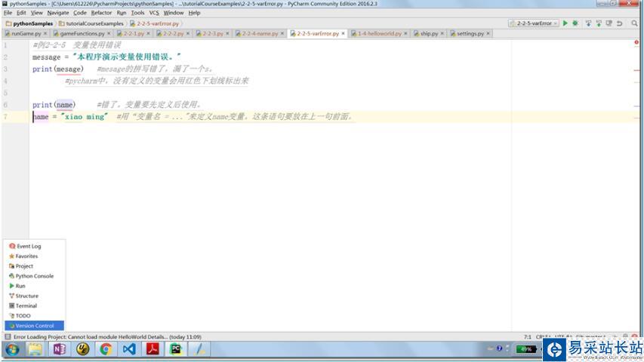Open the Run menu
Viewport: 644px width, 362px height.
(x=121, y=13)
